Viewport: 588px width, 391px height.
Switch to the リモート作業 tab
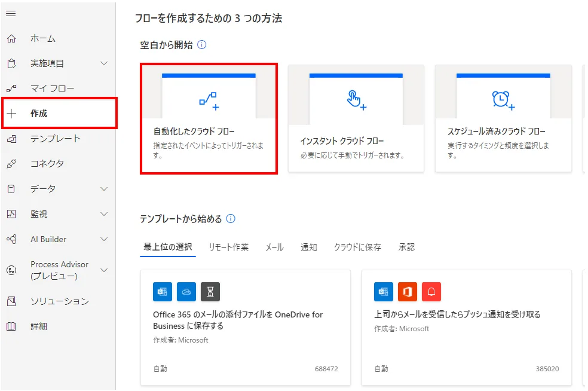point(228,247)
